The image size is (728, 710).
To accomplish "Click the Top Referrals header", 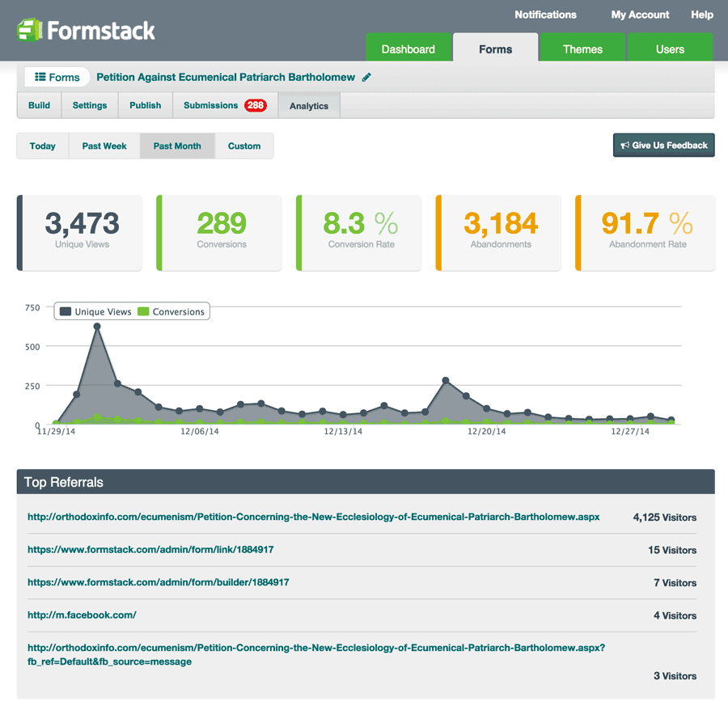I will pos(366,482).
